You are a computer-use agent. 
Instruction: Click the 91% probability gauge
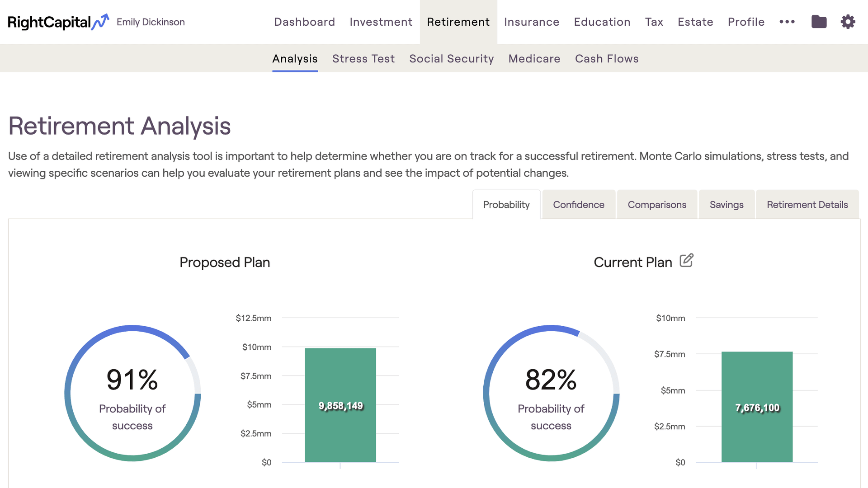(132, 393)
